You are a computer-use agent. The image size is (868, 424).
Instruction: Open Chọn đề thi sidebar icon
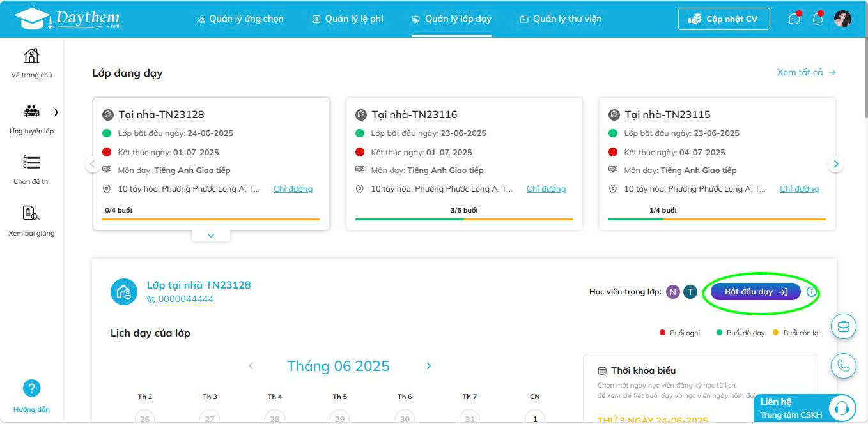point(31,162)
